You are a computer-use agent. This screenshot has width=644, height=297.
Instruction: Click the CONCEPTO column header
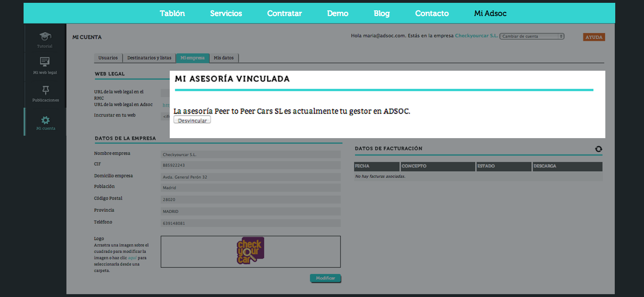tap(438, 166)
